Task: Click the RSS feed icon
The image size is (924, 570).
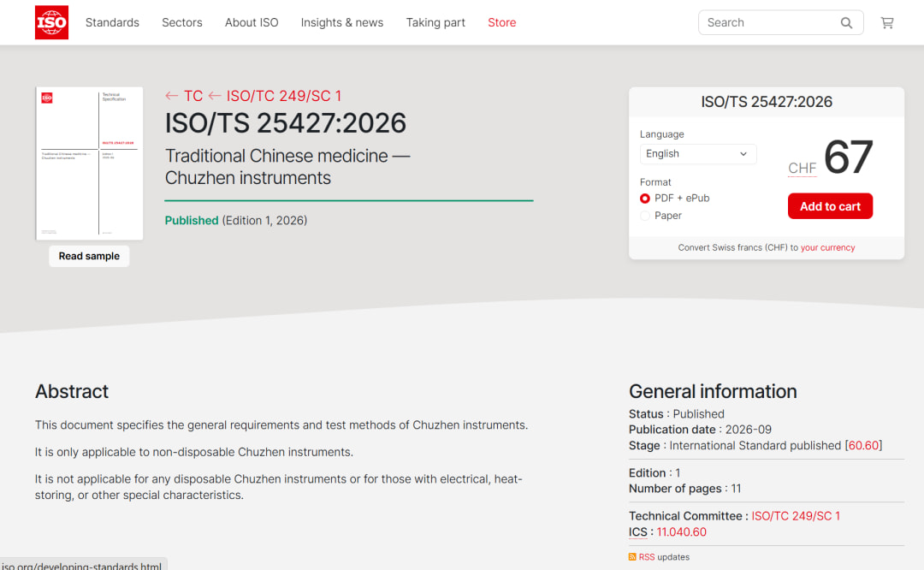Action: 632,557
